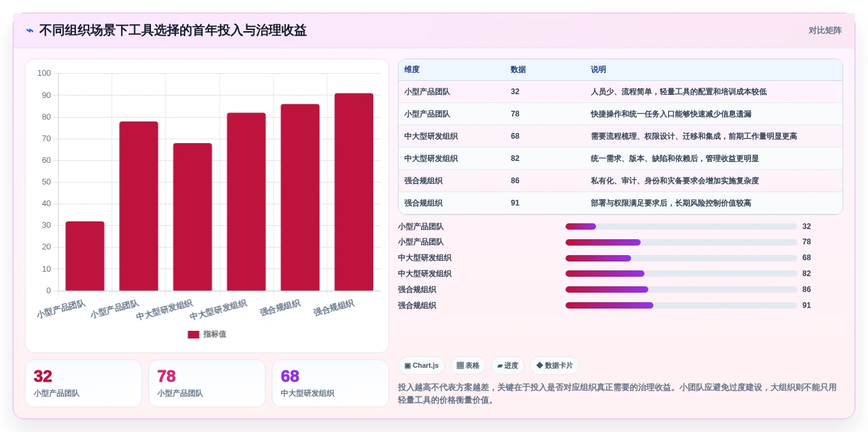Click the progress bar labeled 86
This screenshot has height=432, width=868.
pos(681,289)
